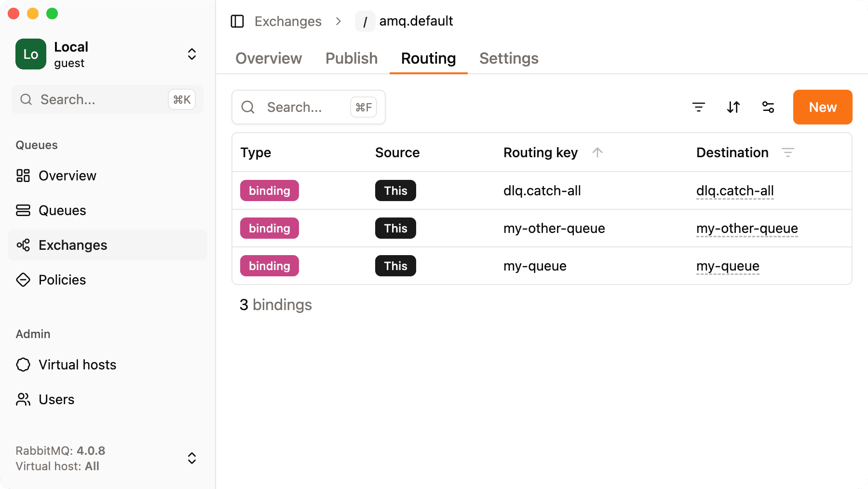This screenshot has height=489, width=868.
Task: Open the Local workspace switcher
Action: pyautogui.click(x=191, y=54)
